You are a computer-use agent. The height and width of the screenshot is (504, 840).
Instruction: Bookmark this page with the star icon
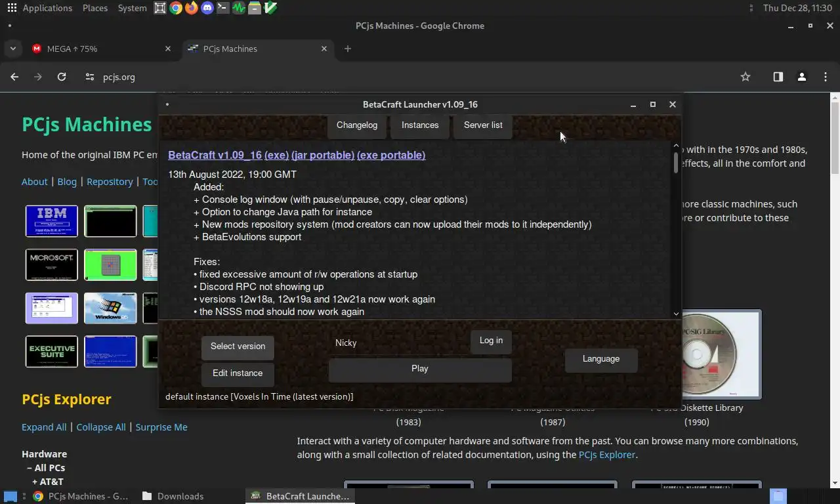[745, 77]
